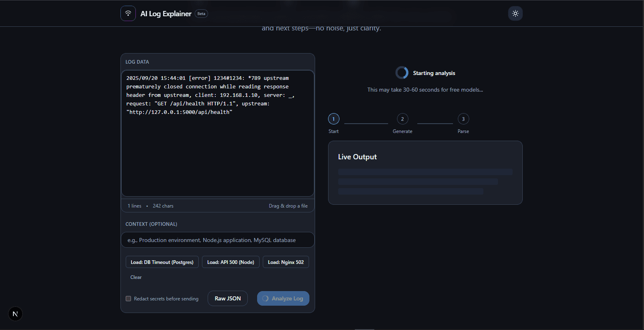
Task: Open the Next.js dev tools N badge
Action: tap(15, 314)
